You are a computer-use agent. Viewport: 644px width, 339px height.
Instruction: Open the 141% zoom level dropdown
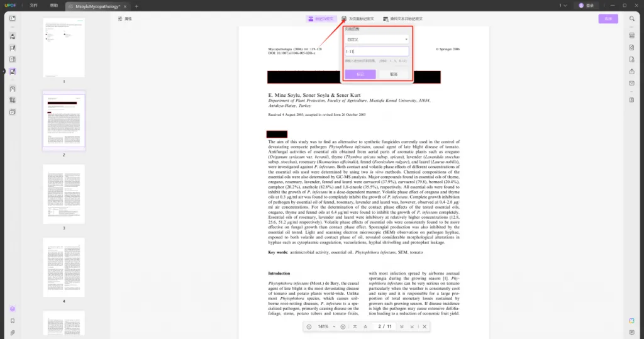click(x=326, y=326)
